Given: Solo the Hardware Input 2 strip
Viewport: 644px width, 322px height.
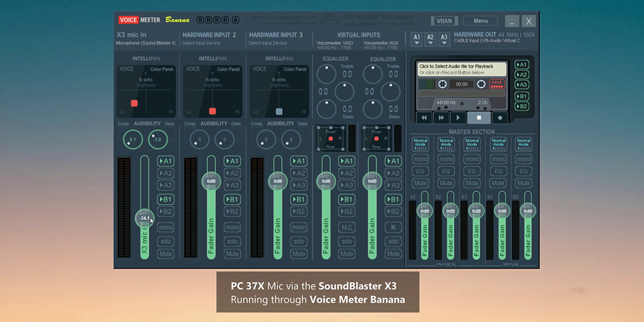Looking at the screenshot, I should [232, 241].
